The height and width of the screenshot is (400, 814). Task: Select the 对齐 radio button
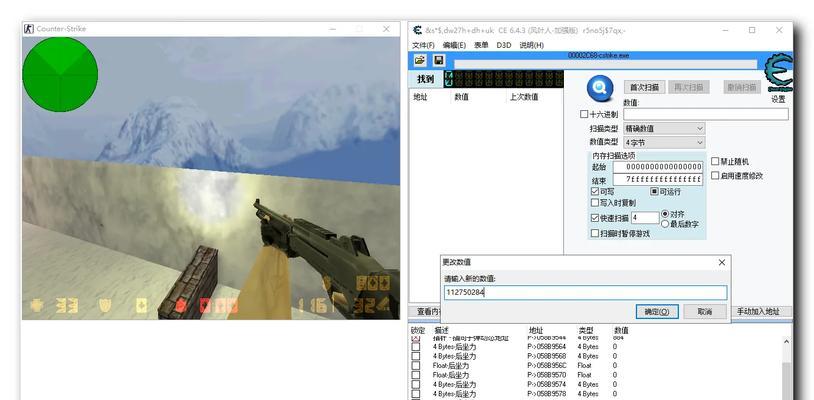click(665, 214)
